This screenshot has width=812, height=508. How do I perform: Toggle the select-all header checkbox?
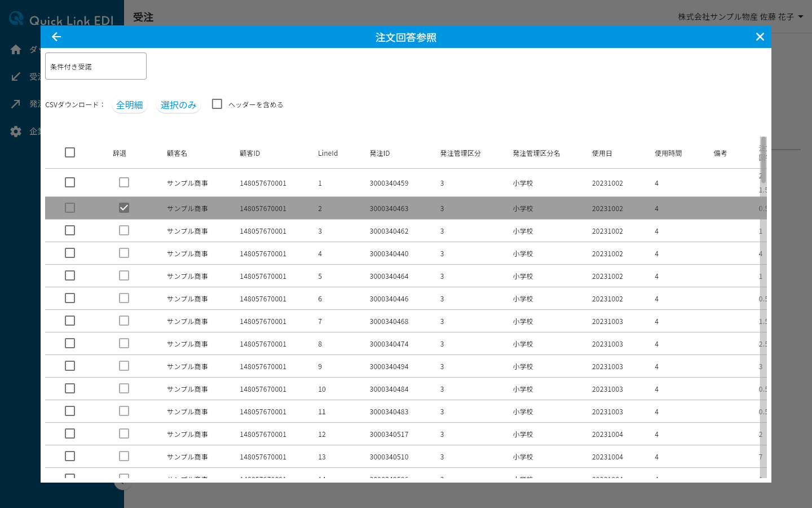point(70,152)
